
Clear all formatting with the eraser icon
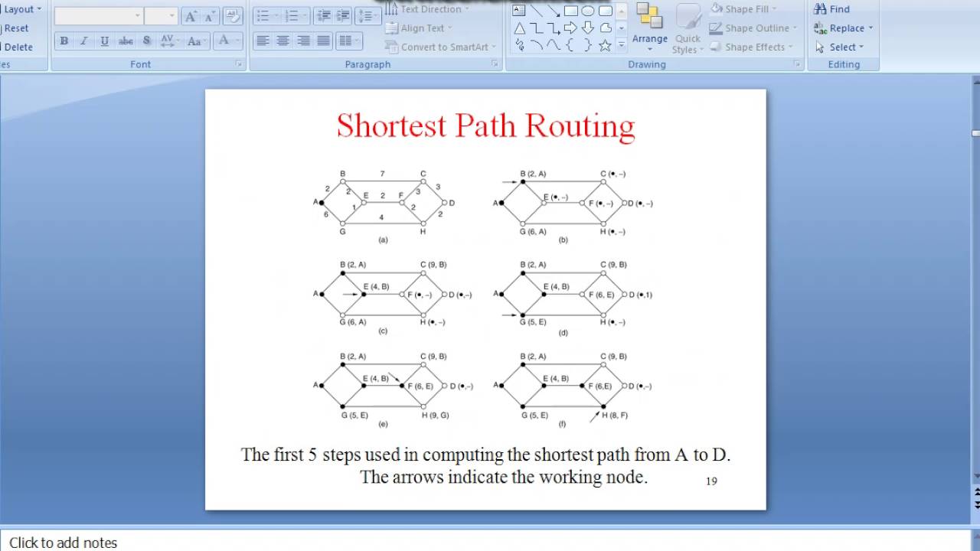(234, 16)
